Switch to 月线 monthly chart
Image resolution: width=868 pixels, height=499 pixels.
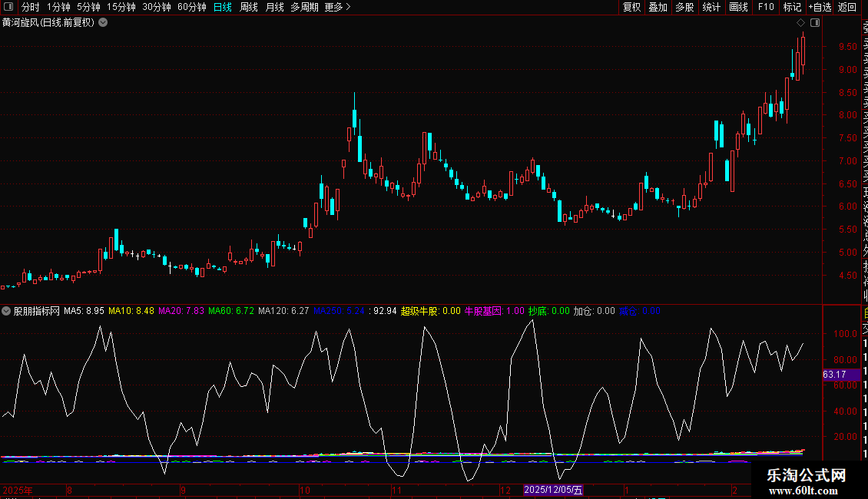click(x=274, y=7)
